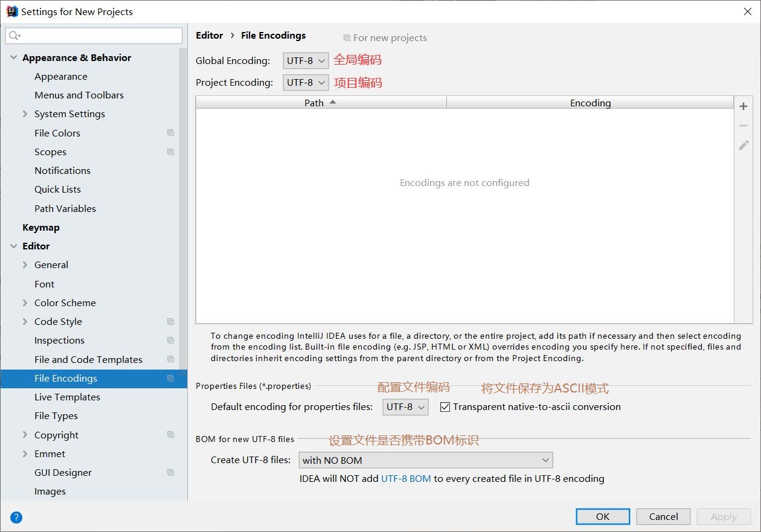Close the Settings dialog window
The height and width of the screenshot is (532, 761).
[747, 11]
